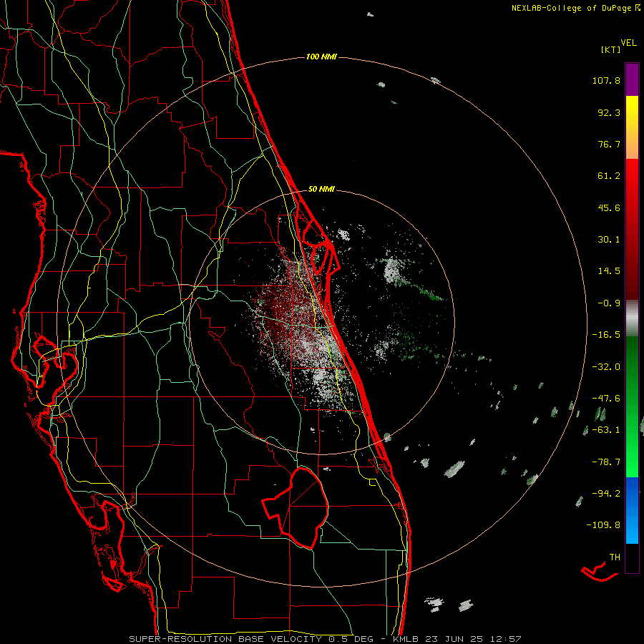Image resolution: width=644 pixels, height=644 pixels.
Task: Select the 92.3 scale value
Action: click(x=609, y=112)
